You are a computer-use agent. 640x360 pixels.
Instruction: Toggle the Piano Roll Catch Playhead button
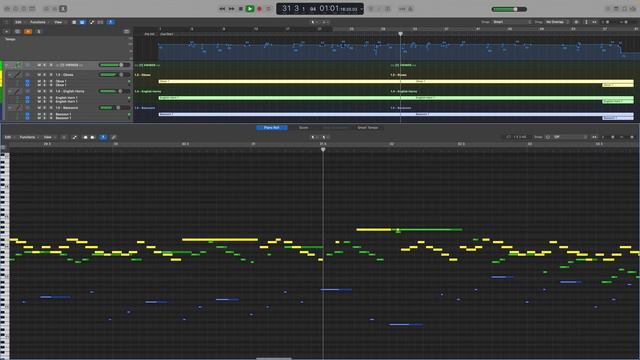point(103,137)
